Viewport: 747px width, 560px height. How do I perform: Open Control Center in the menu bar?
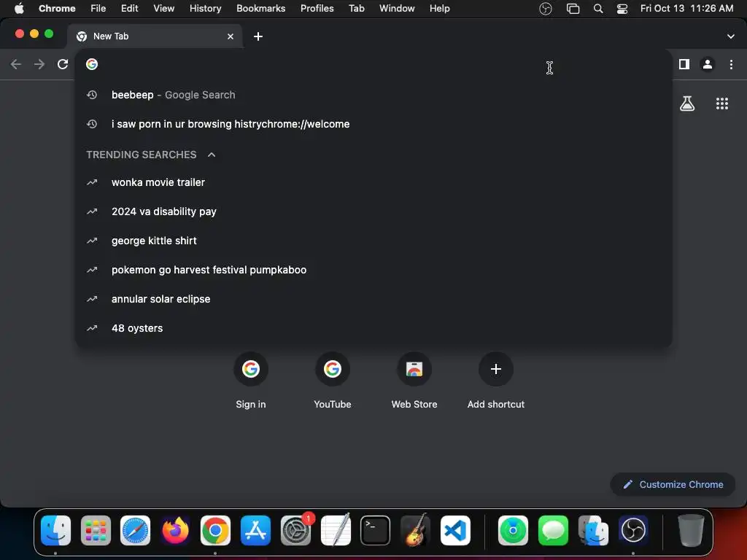click(x=622, y=9)
